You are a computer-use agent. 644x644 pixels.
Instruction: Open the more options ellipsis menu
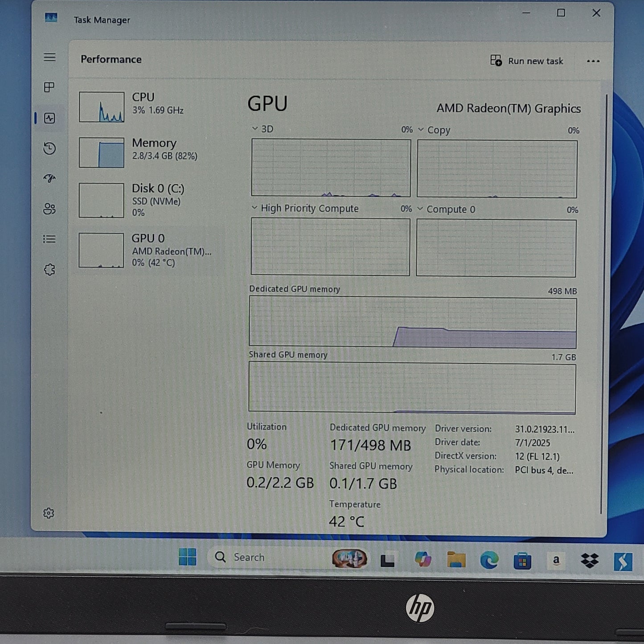(593, 61)
